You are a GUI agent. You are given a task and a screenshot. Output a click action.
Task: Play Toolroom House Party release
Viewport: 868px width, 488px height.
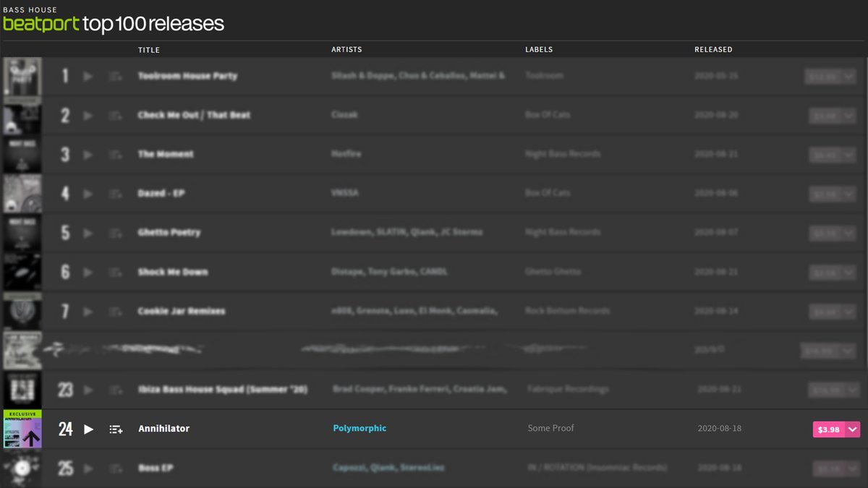tap(88, 76)
